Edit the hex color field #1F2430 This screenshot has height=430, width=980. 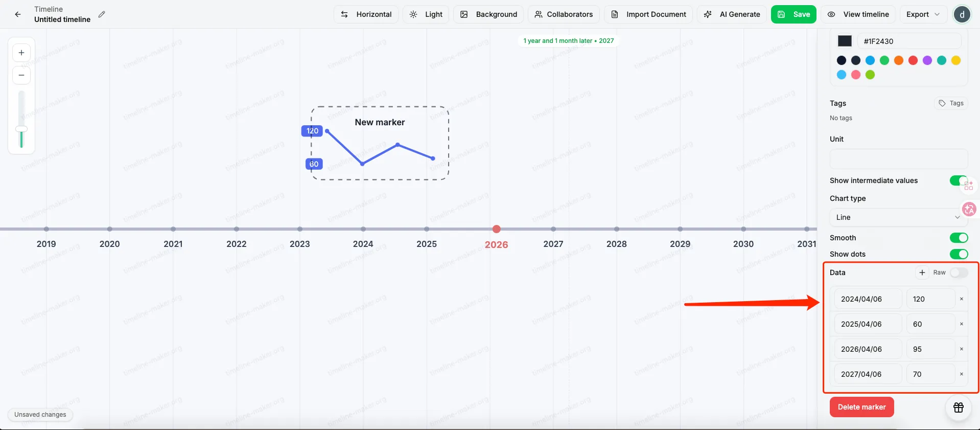click(909, 41)
